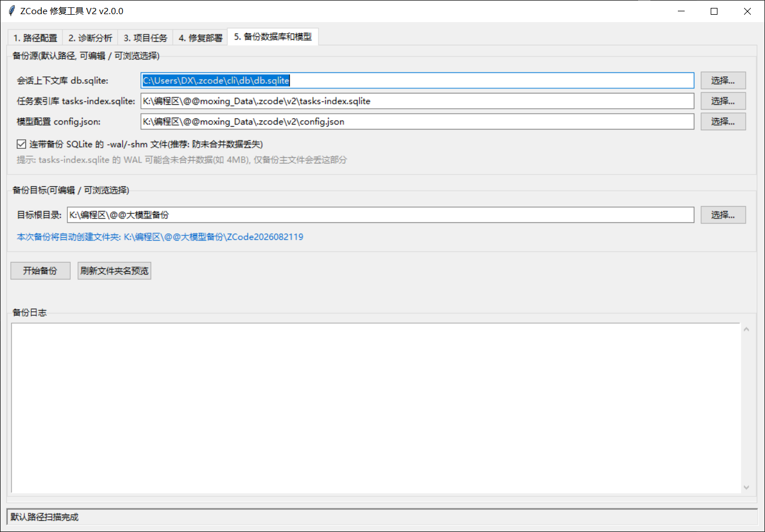Click the 模型配置 config.json: label

(x=59, y=121)
